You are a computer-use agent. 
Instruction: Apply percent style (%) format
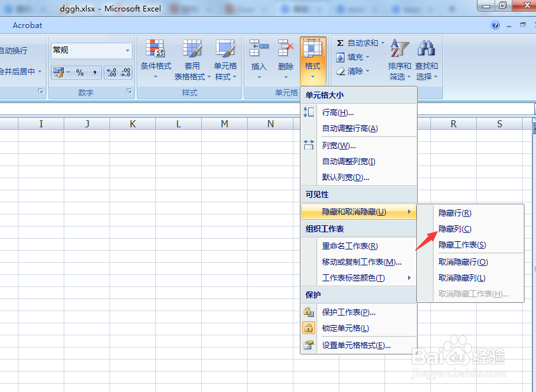tap(80, 73)
